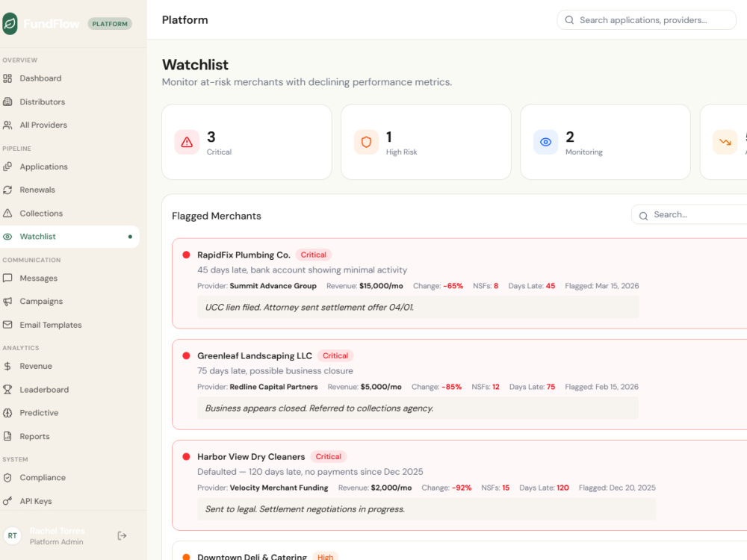Click the Campaigns megaphone icon
This screenshot has width=747, height=560.
pyautogui.click(x=7, y=302)
